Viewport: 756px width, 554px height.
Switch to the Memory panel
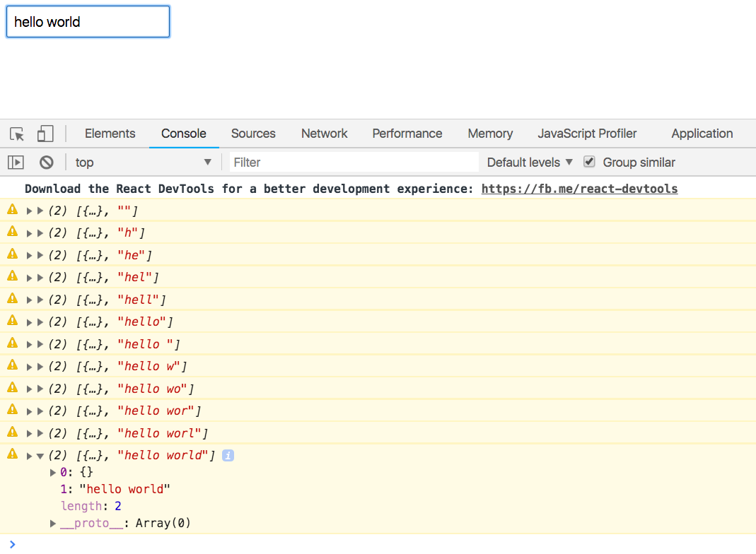490,134
